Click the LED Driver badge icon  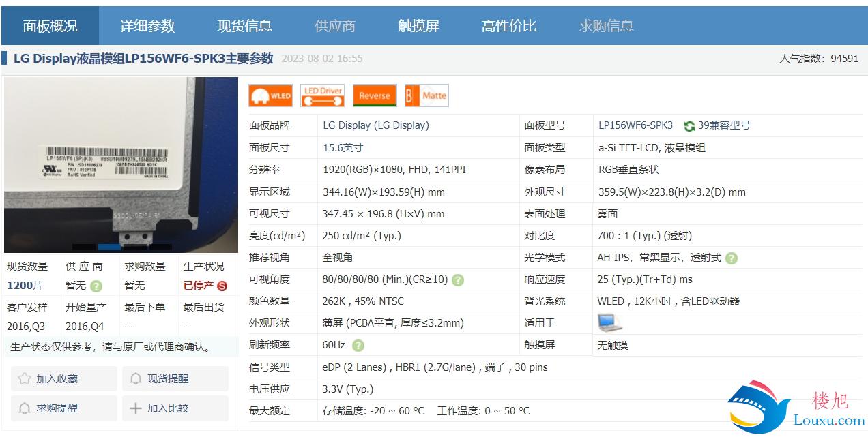click(x=322, y=96)
